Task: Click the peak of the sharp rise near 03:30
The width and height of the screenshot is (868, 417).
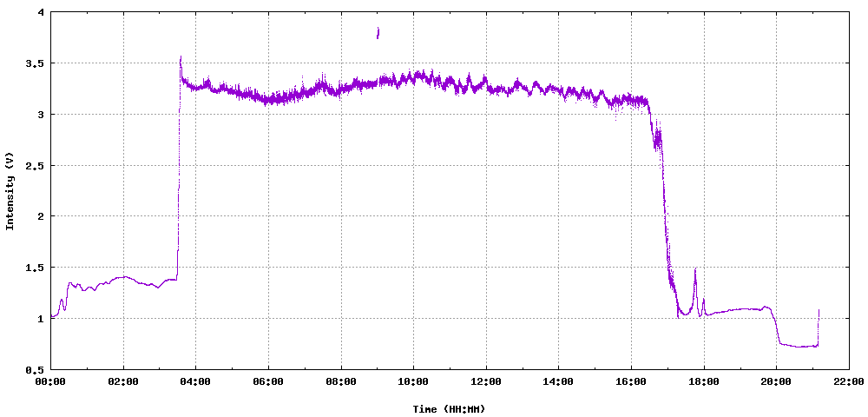Action: coord(181,57)
